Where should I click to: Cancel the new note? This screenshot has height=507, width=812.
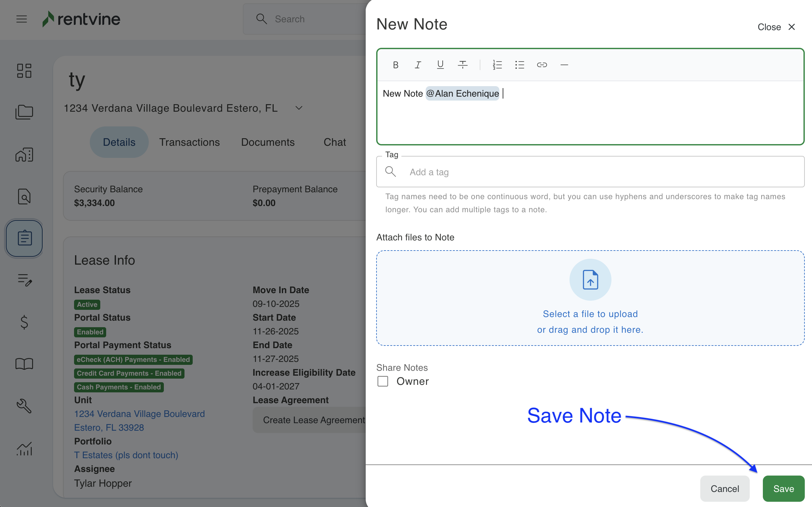725,489
